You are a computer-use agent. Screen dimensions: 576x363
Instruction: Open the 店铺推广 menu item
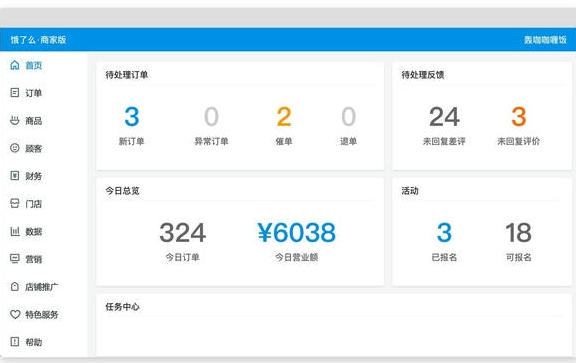[43, 287]
